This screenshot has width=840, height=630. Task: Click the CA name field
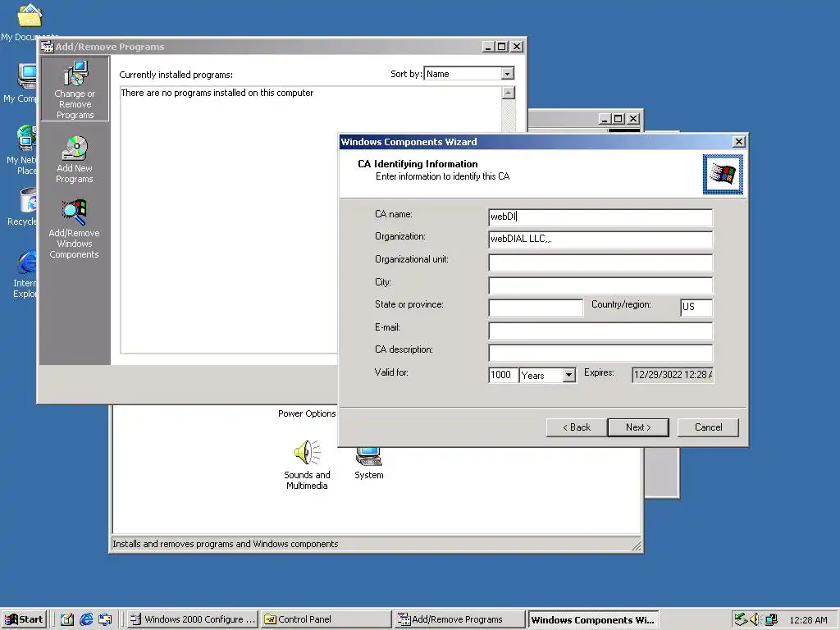click(600, 217)
